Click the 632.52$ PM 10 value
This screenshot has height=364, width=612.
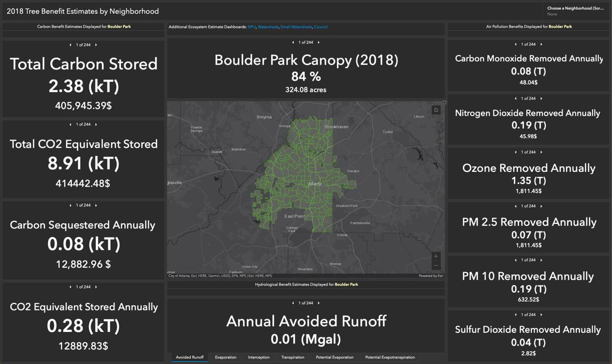pos(528,299)
